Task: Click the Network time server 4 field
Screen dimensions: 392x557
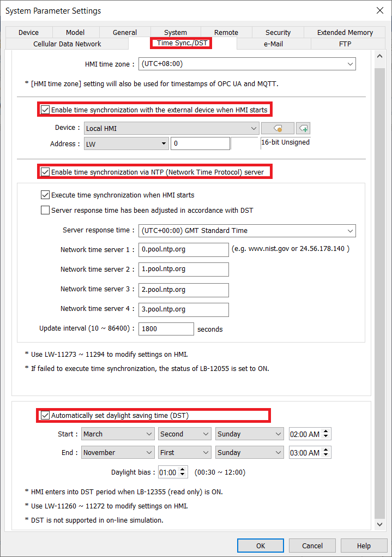Action: pos(184,309)
